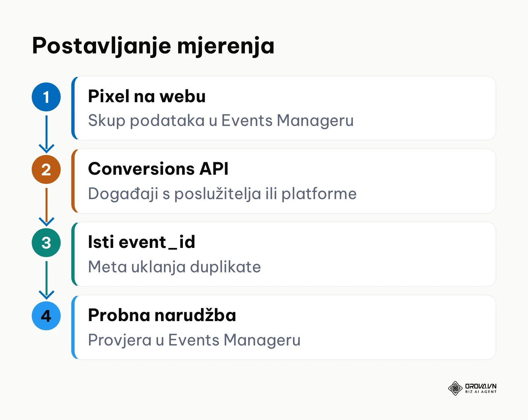Click the "Conversions API" title
This screenshot has width=528, height=420.
[x=158, y=169]
